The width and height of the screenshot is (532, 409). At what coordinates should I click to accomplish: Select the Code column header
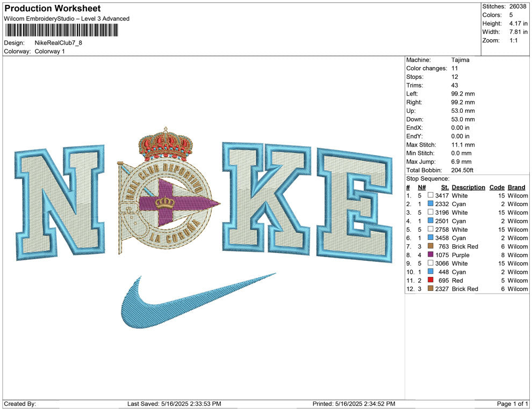tap(497, 187)
